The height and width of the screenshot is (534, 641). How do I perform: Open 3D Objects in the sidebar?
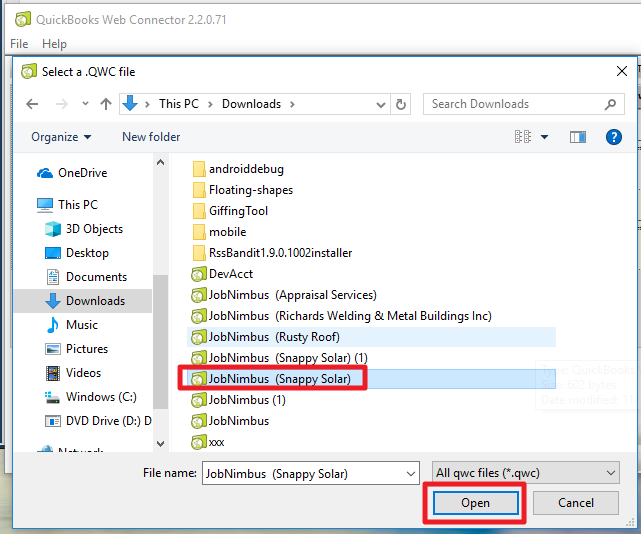83,229
